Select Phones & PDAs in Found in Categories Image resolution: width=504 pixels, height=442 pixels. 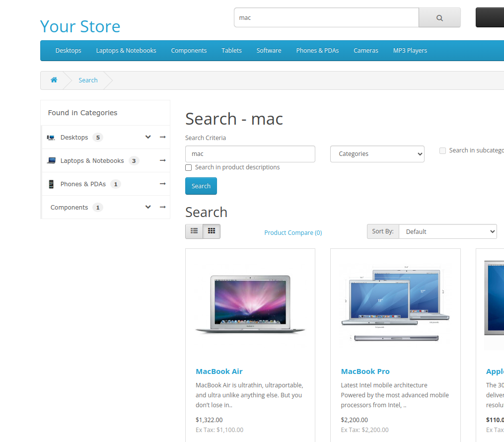coord(83,184)
